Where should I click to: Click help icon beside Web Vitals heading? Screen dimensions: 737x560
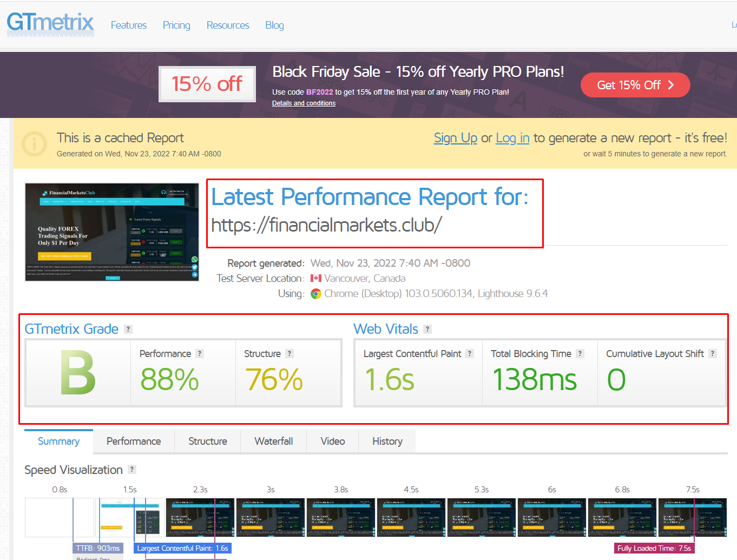427,329
